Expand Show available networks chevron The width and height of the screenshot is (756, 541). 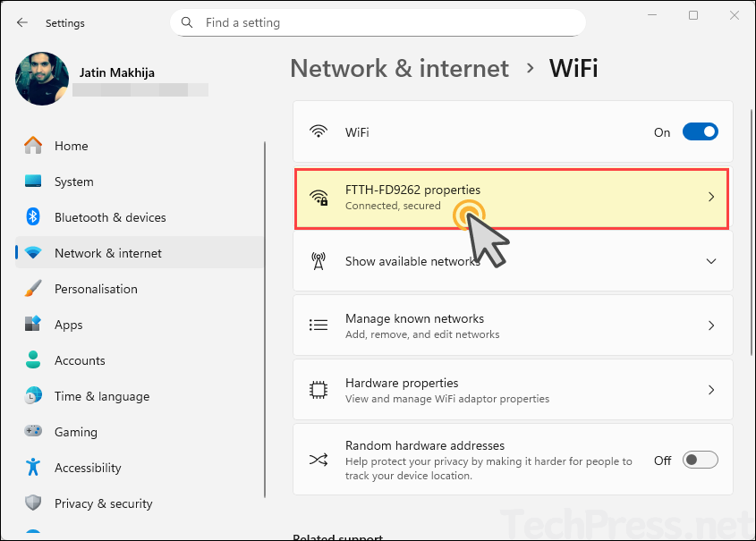(x=711, y=261)
